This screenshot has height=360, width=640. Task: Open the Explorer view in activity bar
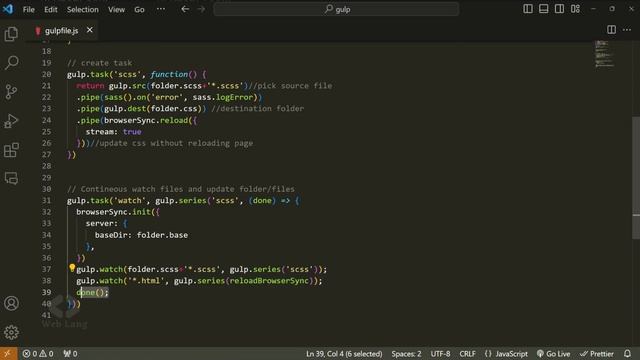(x=11, y=34)
